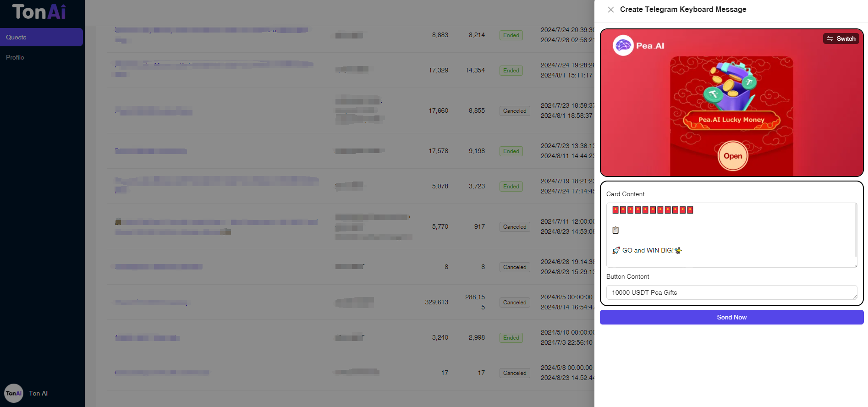Click the value 2,998 in the table
This screenshot has width=868, height=407.
(477, 337)
